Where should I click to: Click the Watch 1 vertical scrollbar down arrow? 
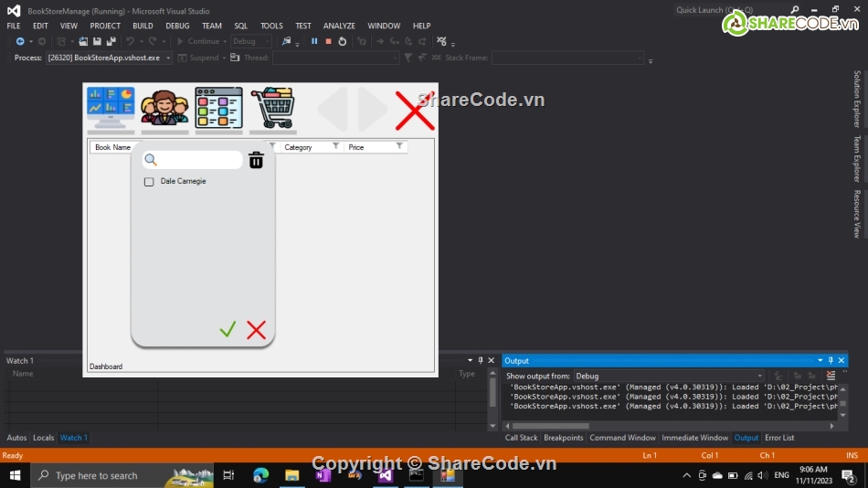pyautogui.click(x=492, y=426)
